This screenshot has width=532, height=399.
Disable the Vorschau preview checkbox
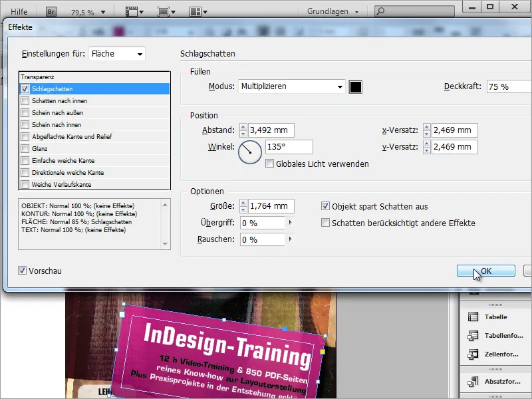pyautogui.click(x=22, y=271)
